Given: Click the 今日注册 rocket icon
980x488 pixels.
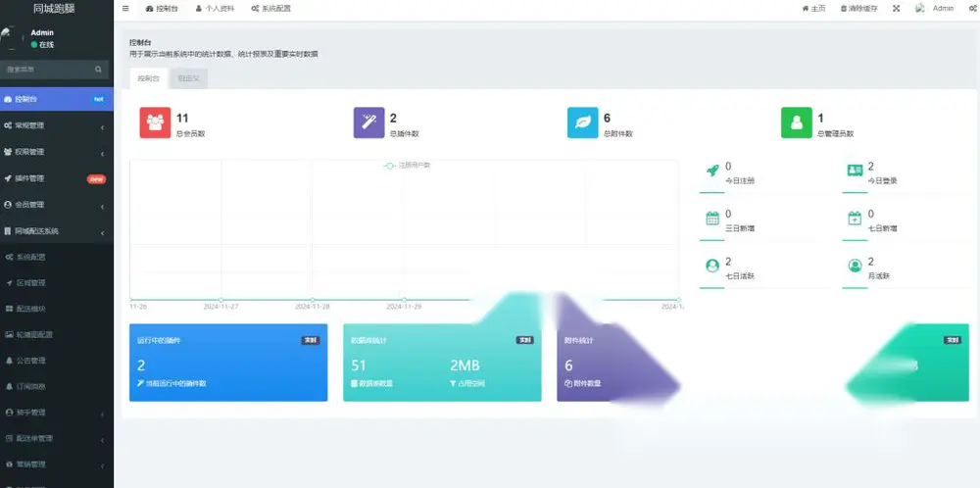Looking at the screenshot, I should pyautogui.click(x=712, y=171).
